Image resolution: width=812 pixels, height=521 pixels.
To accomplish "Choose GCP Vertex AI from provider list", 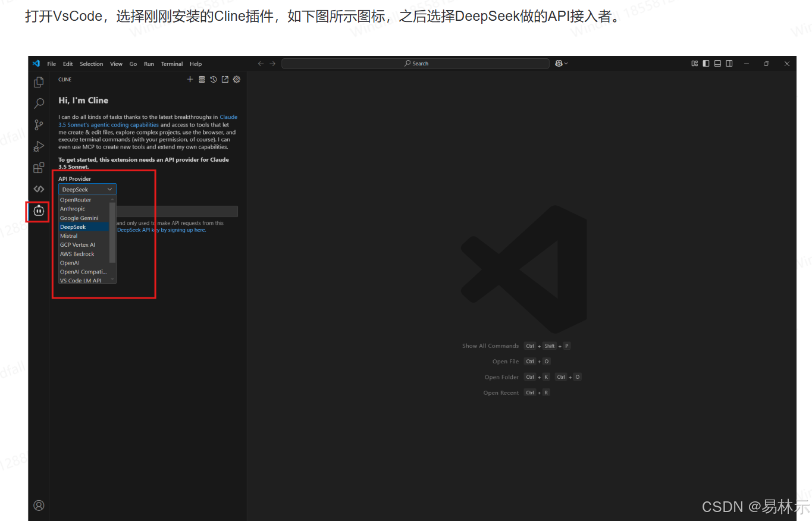I will pos(84,244).
